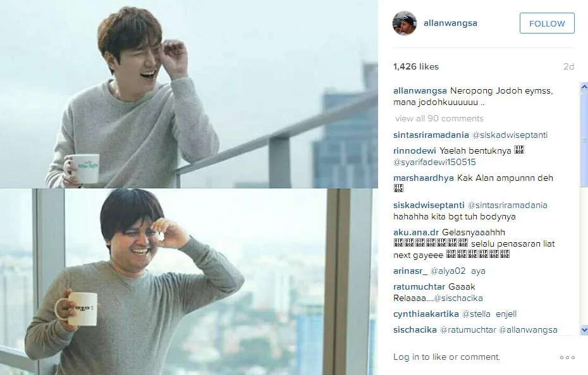Select the comments scrollbar thumb
The height and width of the screenshot is (375, 588).
click(x=584, y=139)
